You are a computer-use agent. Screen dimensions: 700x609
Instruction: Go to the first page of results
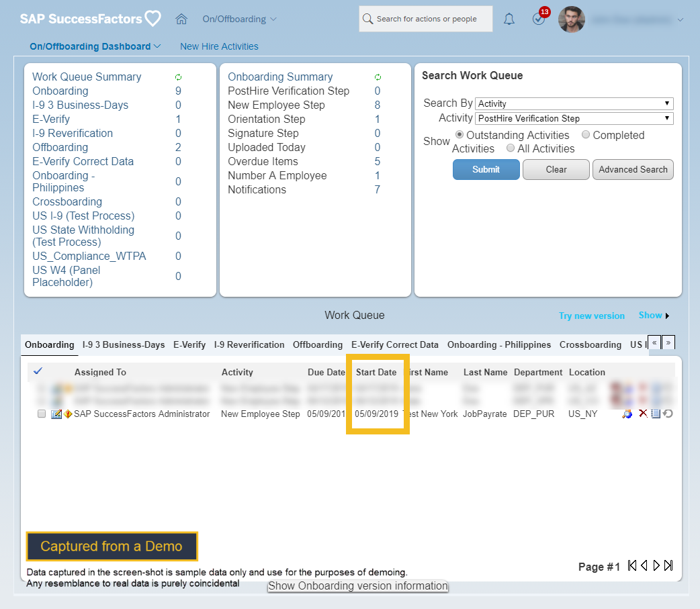[x=631, y=566]
